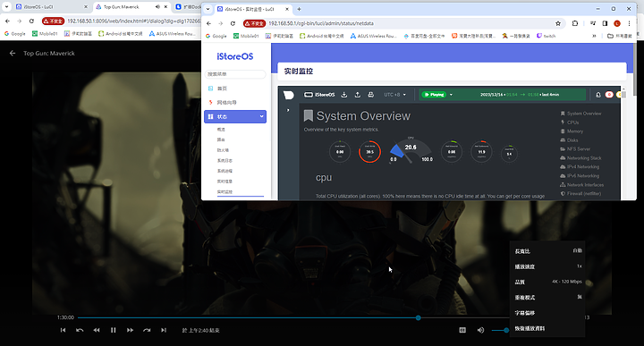Click the Netdata upload/export snapshot icon
The height and width of the screenshot is (346, 644).
[x=357, y=95]
